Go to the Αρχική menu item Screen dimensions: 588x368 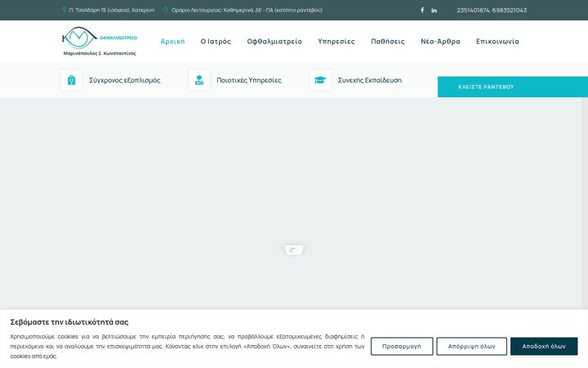[172, 42]
